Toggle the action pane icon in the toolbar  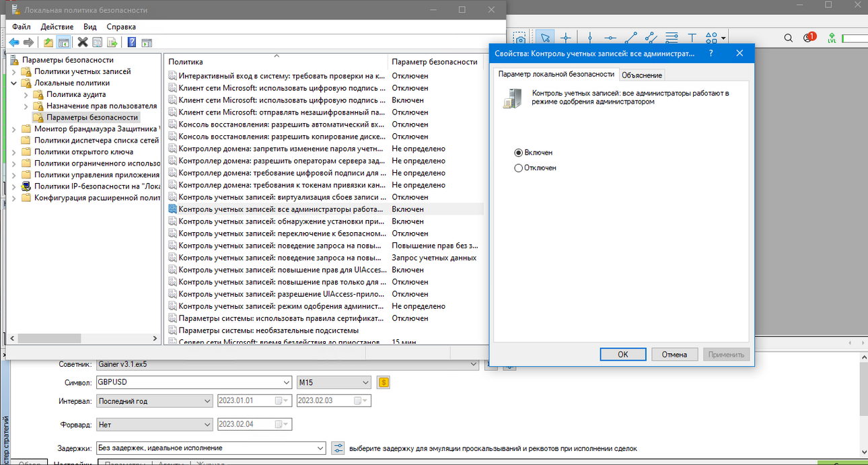(147, 42)
